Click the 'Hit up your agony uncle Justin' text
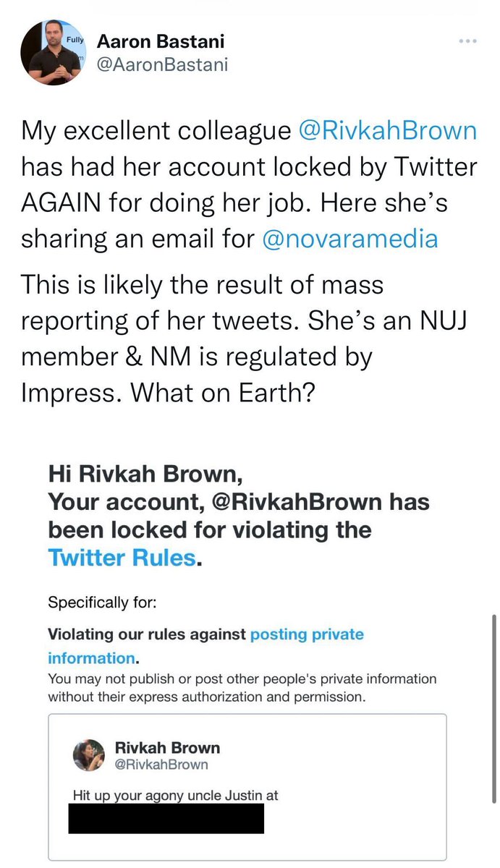Image resolution: width=500 pixels, height=868 pixels. tap(176, 795)
